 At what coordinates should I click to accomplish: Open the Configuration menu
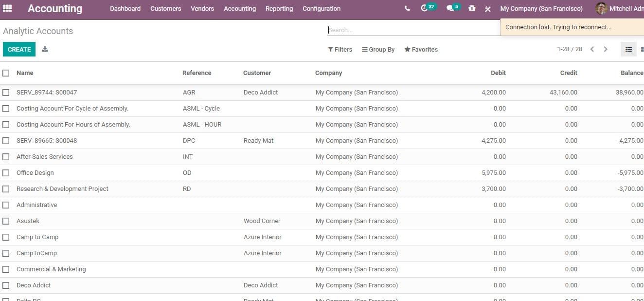coord(321,8)
